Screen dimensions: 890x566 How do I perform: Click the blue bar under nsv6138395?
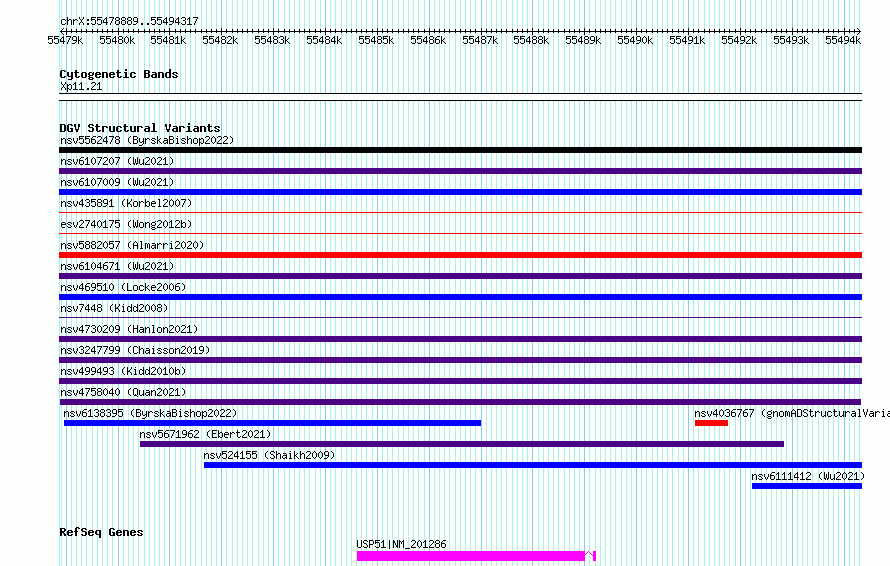click(x=272, y=423)
